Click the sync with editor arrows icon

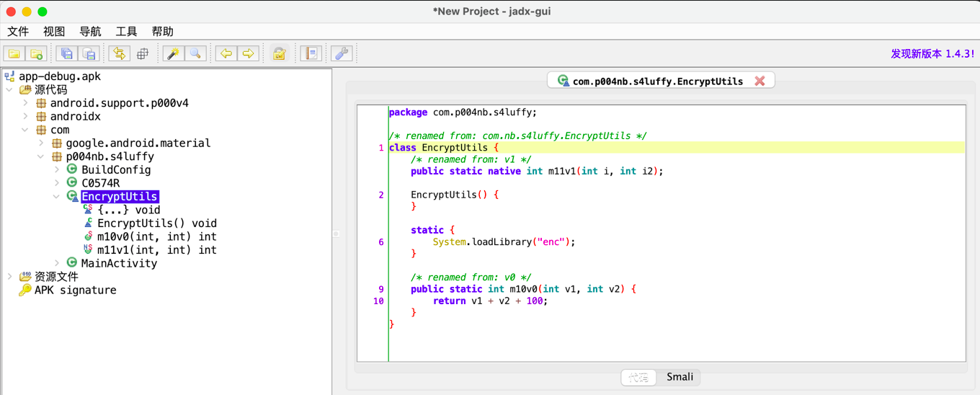(120, 53)
